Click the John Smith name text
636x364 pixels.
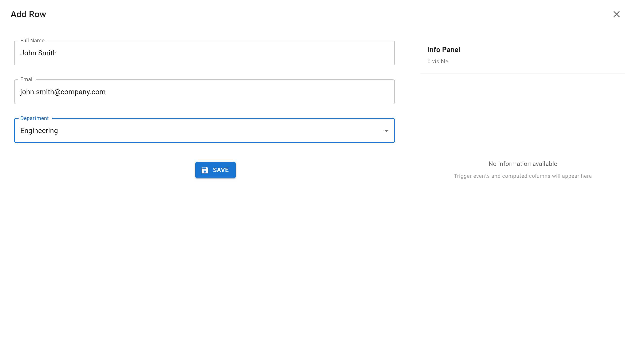pos(38,53)
